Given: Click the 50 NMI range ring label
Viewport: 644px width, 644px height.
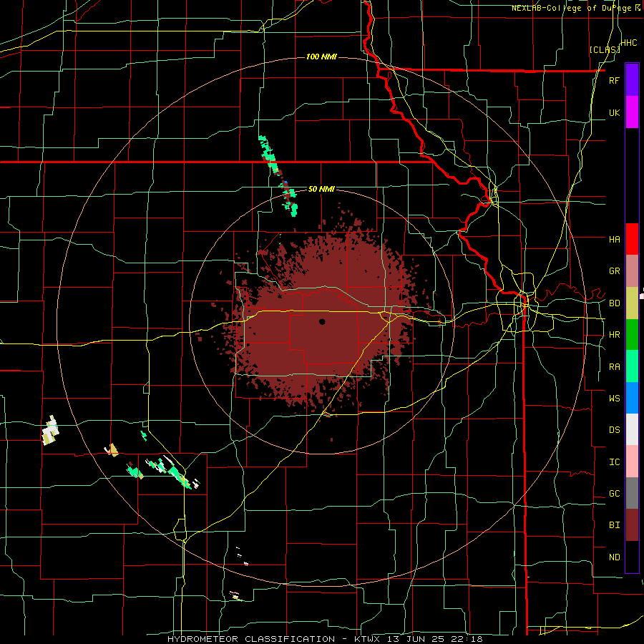Looking at the screenshot, I should point(321,189).
